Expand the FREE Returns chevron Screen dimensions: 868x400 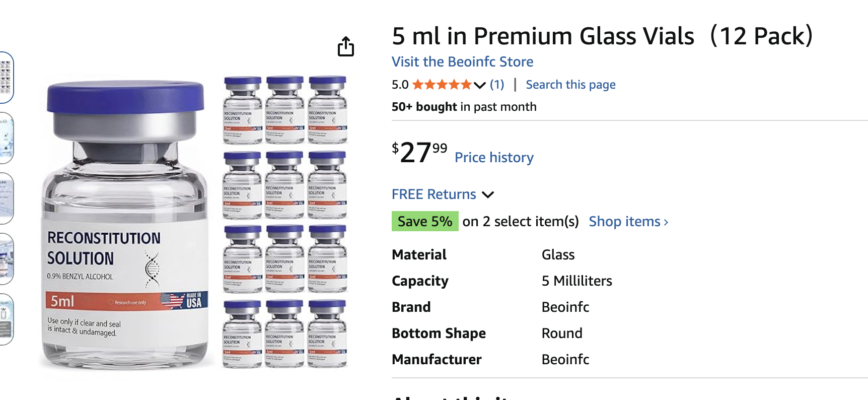(488, 195)
